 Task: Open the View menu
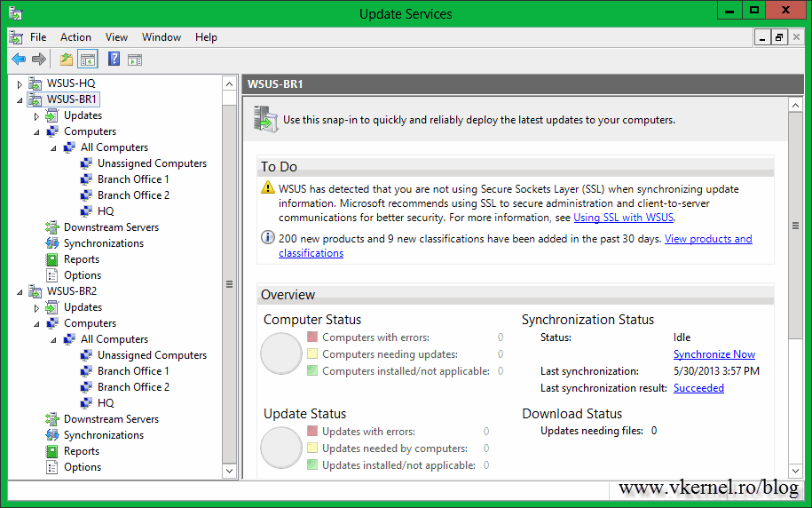click(x=116, y=37)
